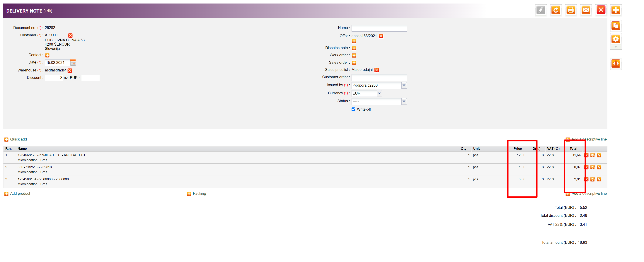
Task: Remove customer A 2 U D.O.O. with red X
Action: coord(71,35)
